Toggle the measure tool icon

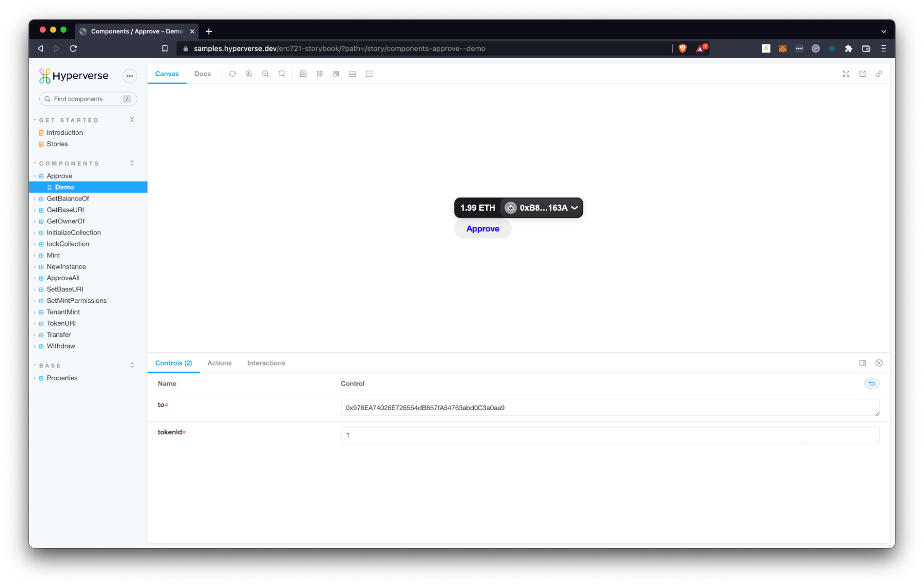(353, 74)
